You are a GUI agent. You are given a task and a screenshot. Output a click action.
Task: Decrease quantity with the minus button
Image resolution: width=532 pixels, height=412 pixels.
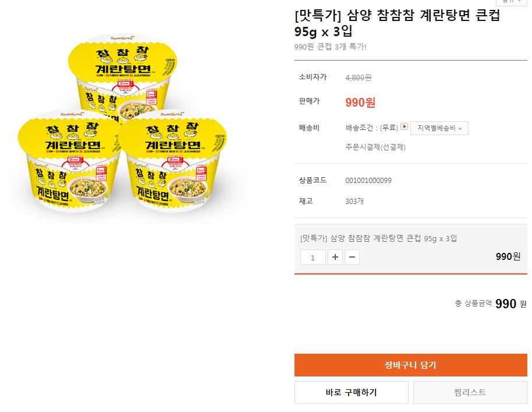pyautogui.click(x=352, y=257)
